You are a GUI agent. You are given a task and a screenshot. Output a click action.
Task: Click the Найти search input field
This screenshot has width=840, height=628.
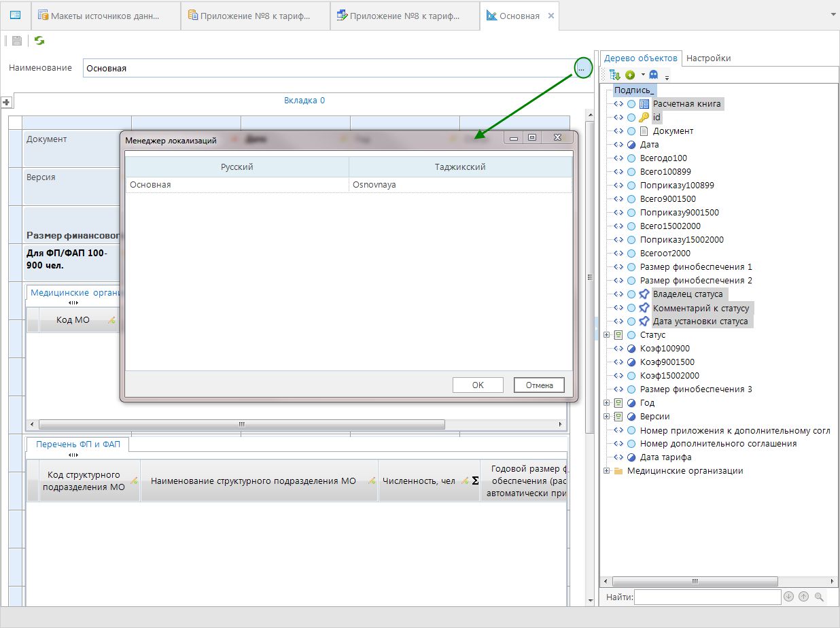[x=707, y=597]
